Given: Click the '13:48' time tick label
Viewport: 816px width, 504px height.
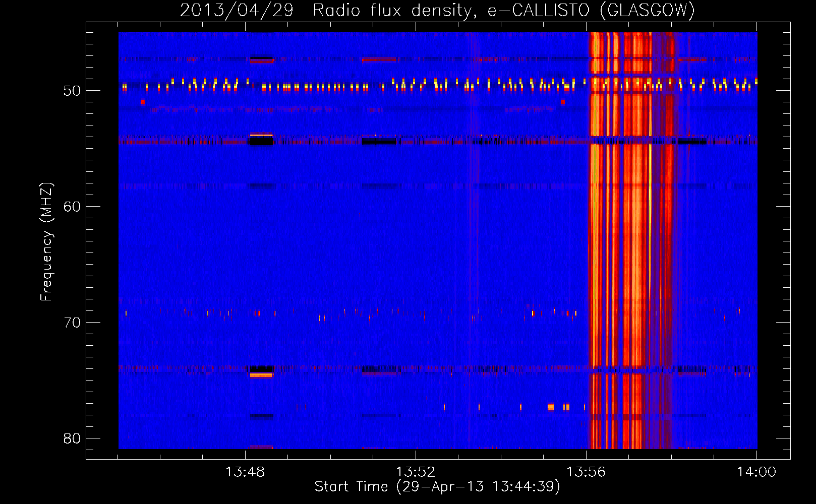Looking at the screenshot, I should 245,472.
